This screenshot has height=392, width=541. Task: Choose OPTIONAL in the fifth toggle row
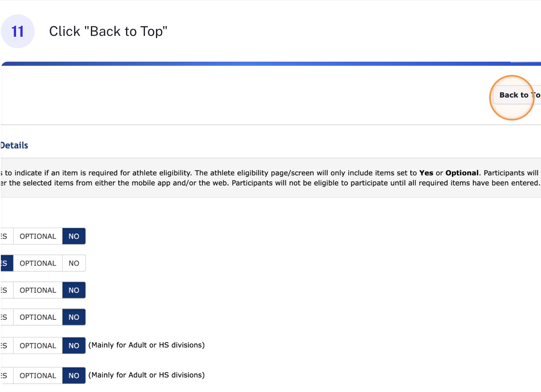[38, 346]
